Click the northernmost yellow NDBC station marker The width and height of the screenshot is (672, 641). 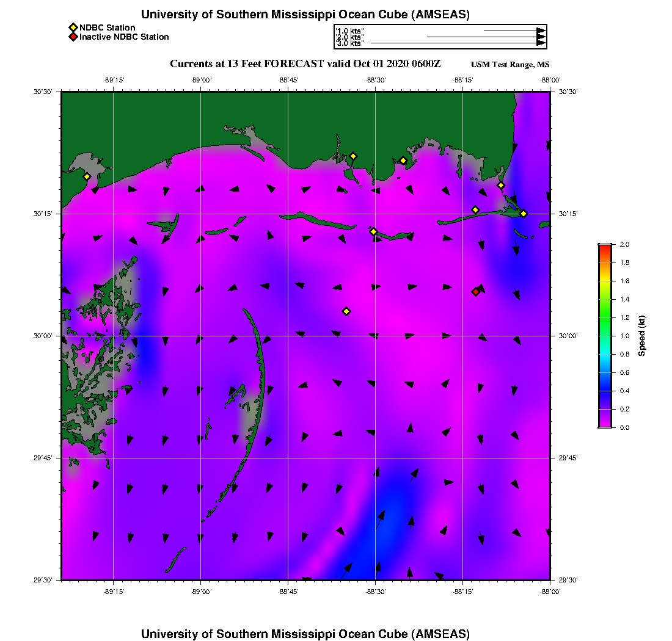pyautogui.click(x=353, y=156)
